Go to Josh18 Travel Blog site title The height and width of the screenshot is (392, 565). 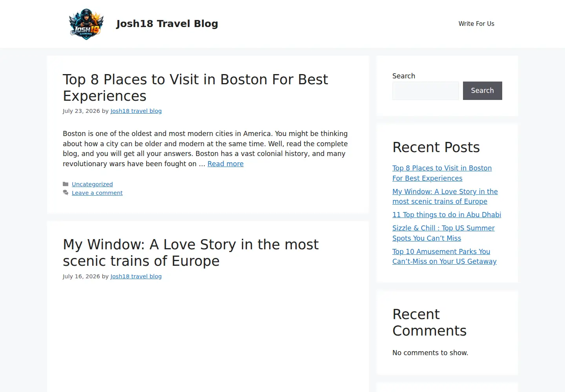pos(167,24)
